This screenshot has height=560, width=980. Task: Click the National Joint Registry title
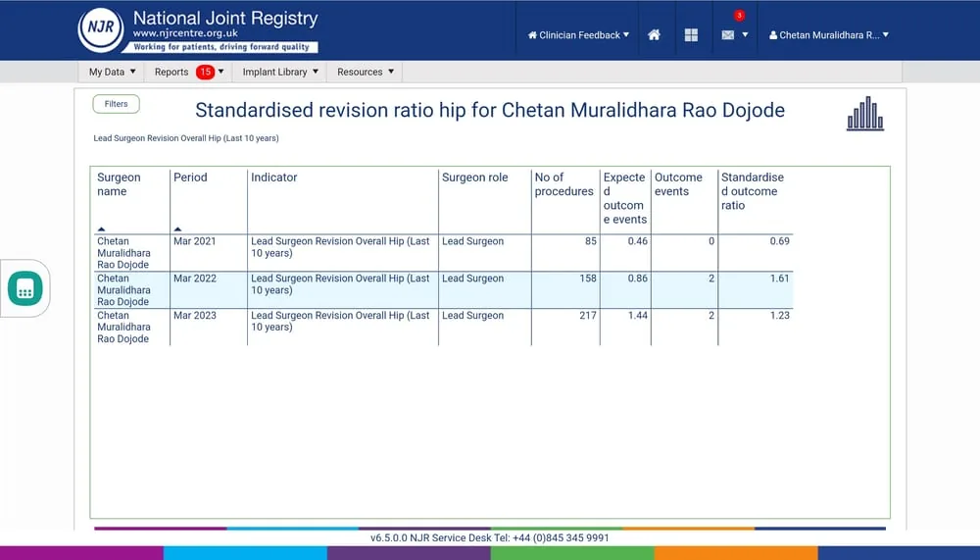pos(225,19)
